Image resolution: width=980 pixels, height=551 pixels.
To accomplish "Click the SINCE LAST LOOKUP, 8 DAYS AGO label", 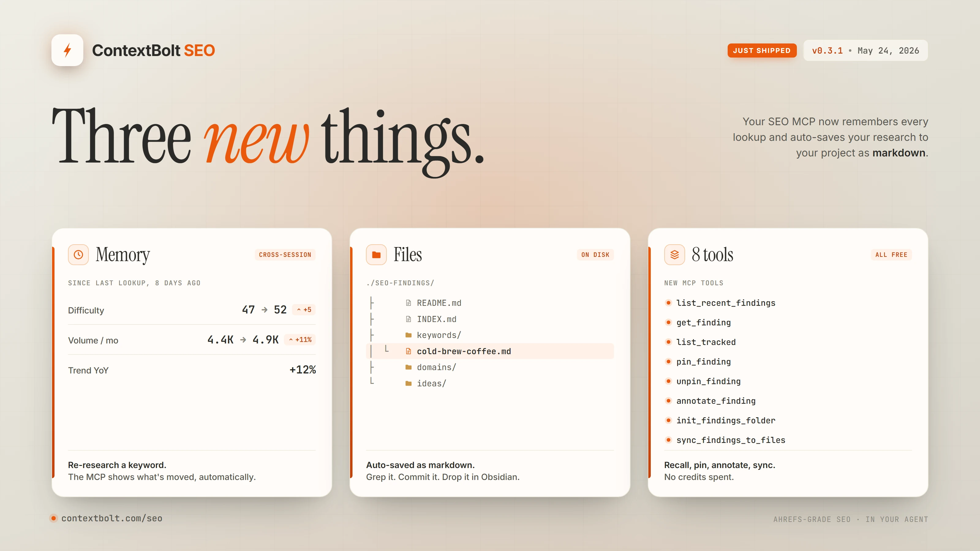I will pos(134,283).
